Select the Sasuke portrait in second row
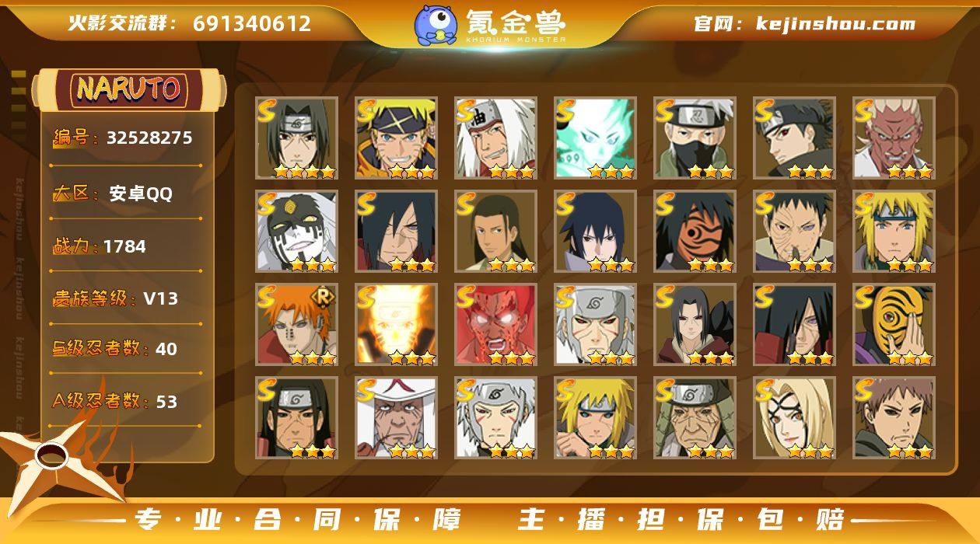Screen dimensions: 980x544 pyautogui.click(x=596, y=232)
